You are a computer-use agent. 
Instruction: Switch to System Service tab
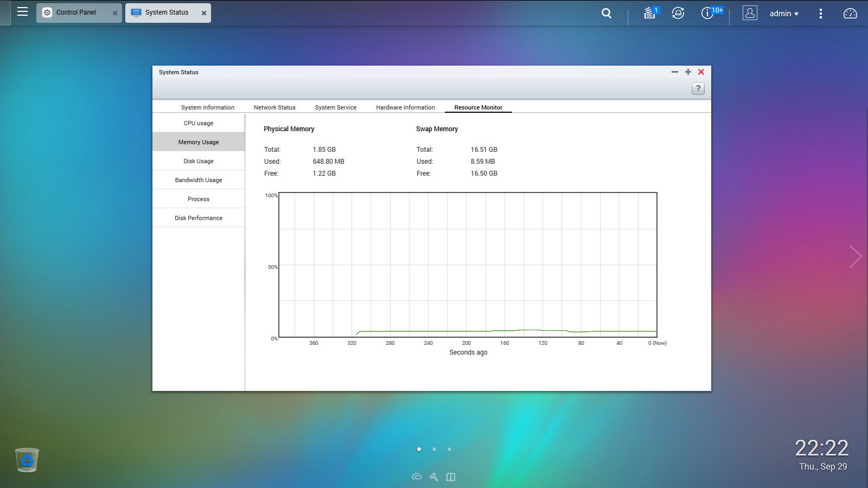tap(336, 107)
